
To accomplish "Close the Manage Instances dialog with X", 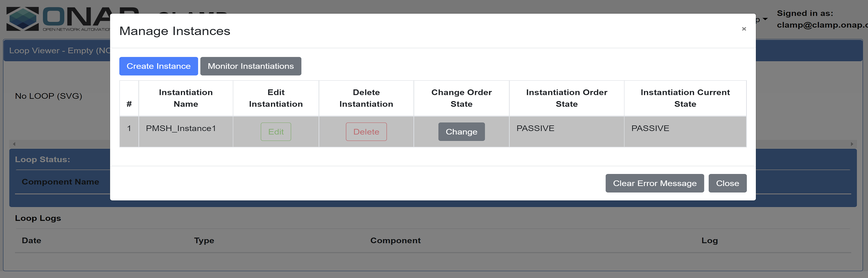I will point(744,29).
